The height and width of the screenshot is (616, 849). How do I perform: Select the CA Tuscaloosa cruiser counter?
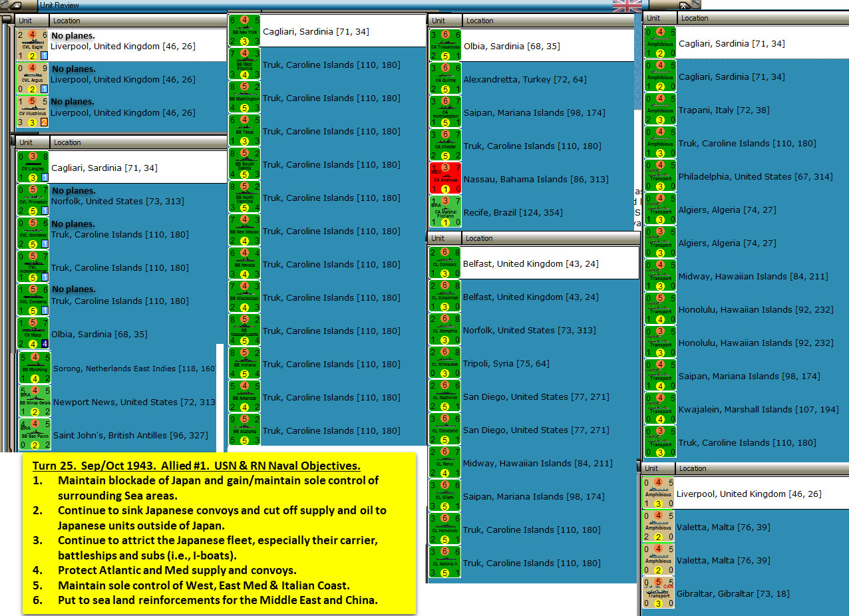445,45
